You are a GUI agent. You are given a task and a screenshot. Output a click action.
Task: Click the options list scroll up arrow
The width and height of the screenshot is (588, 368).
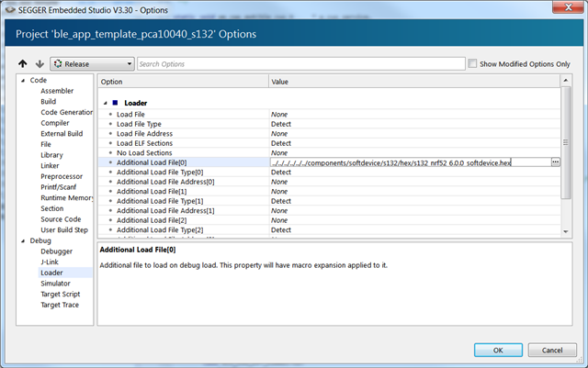click(566, 80)
